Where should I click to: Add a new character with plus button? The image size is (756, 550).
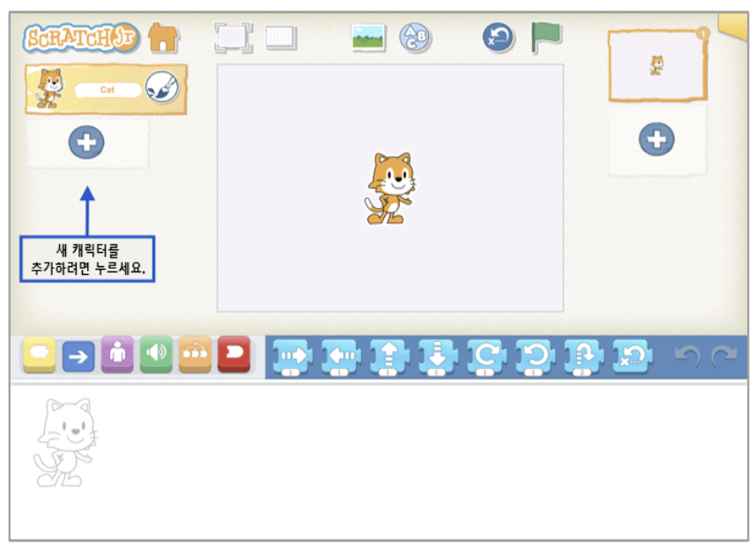[x=86, y=143]
